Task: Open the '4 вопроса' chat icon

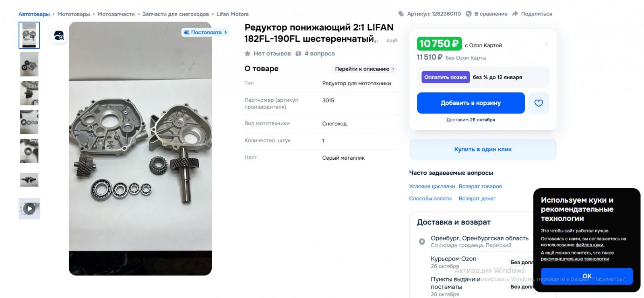Action: pyautogui.click(x=298, y=53)
